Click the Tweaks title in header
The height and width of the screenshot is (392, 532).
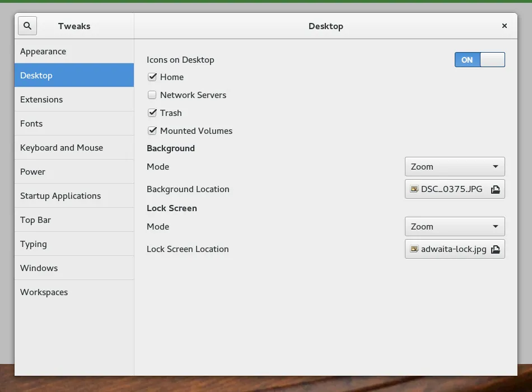[74, 26]
